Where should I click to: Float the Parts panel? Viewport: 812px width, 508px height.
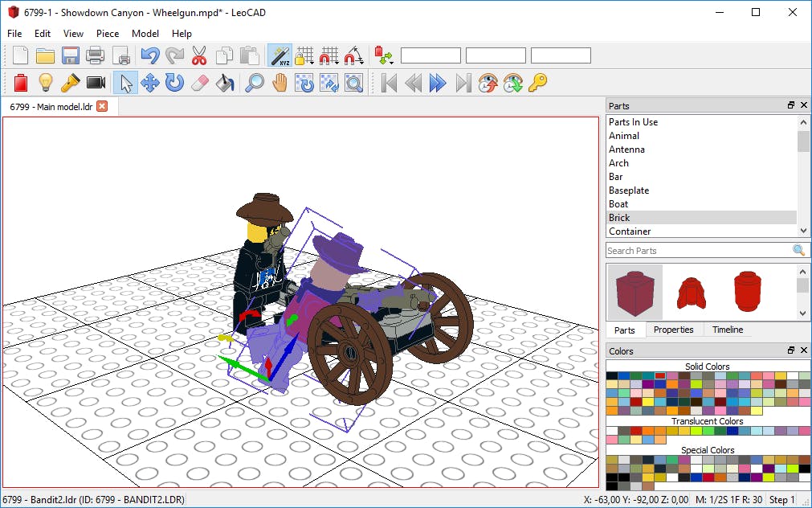[791, 105]
